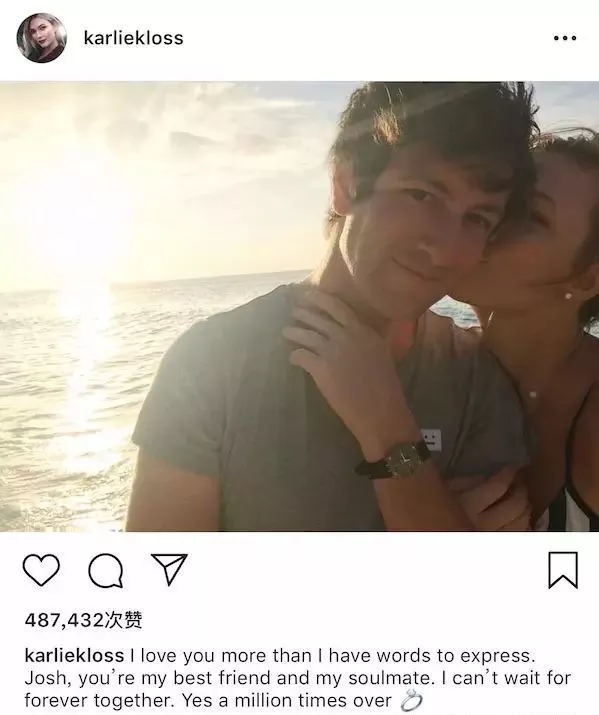
Task: Open the three-dot more options menu
Action: pos(565,38)
